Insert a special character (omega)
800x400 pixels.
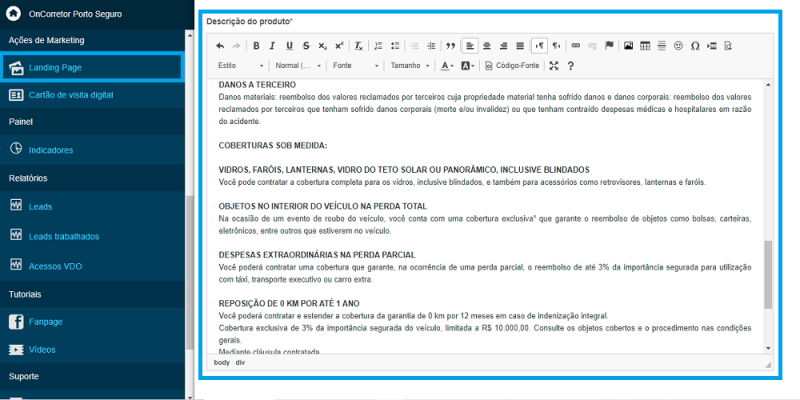[695, 46]
